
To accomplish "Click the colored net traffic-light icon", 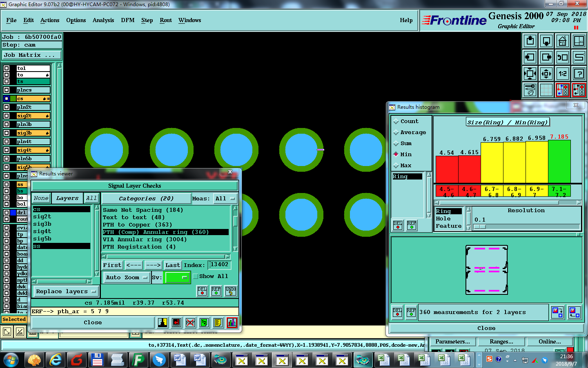I will click(563, 90).
